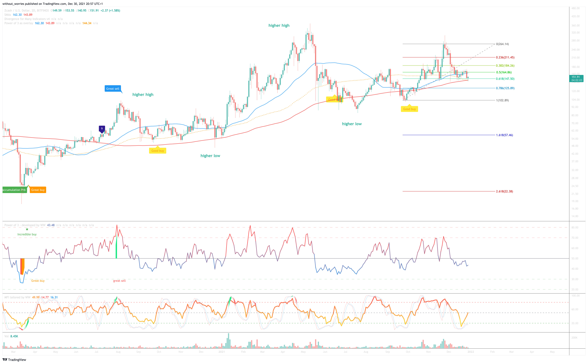Click the '2021' year marker on the time axis
This screenshot has width=588, height=364.
click(222, 352)
